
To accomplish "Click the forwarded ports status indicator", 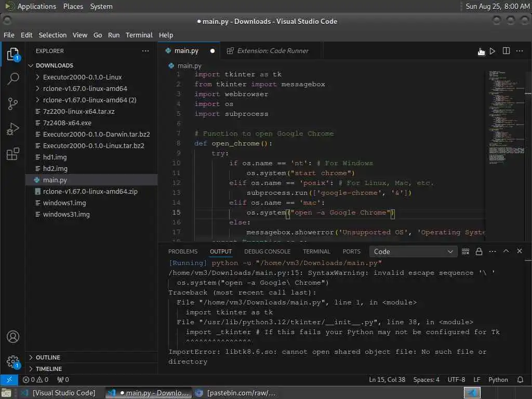I will tap(63, 380).
